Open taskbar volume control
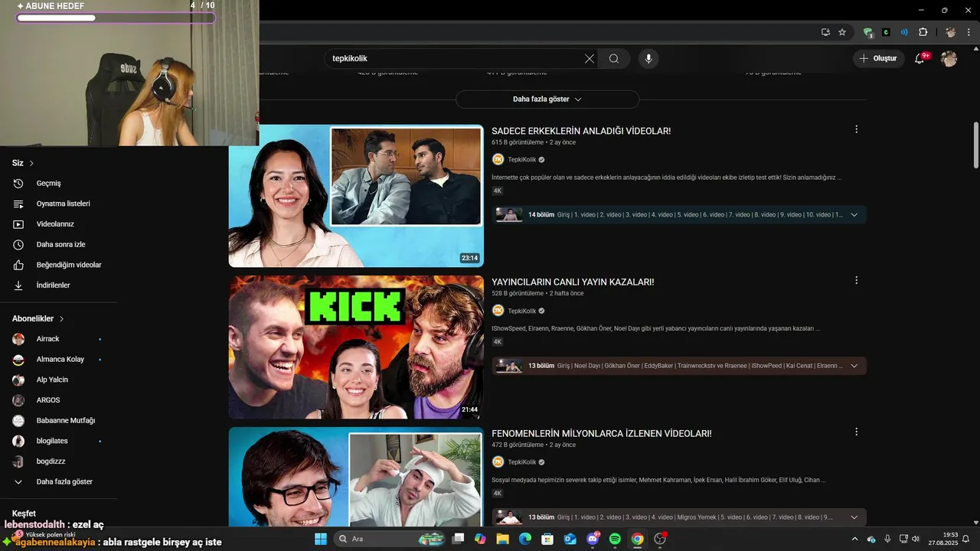The width and height of the screenshot is (980, 551). point(916,539)
